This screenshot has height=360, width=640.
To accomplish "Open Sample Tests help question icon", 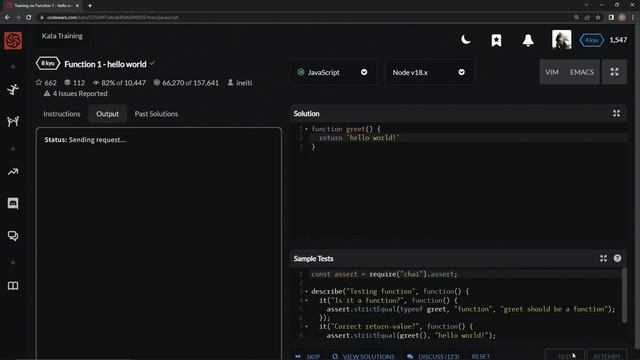I will click(617, 258).
